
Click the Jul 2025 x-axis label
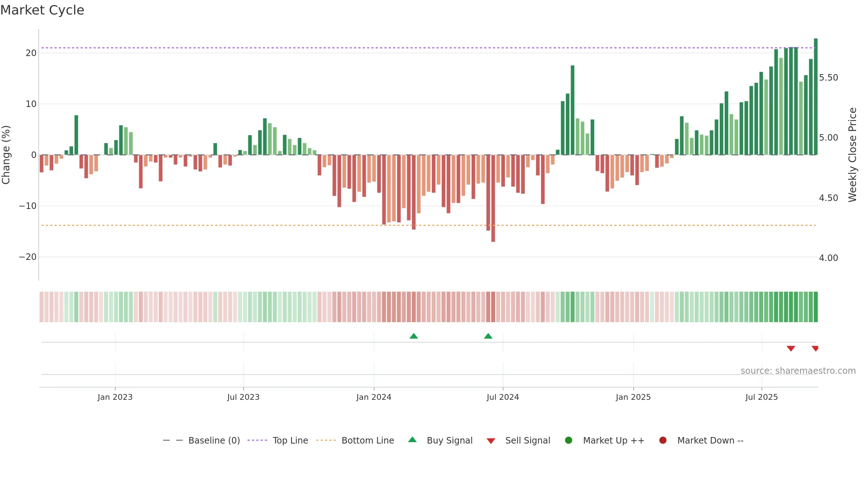762,397
